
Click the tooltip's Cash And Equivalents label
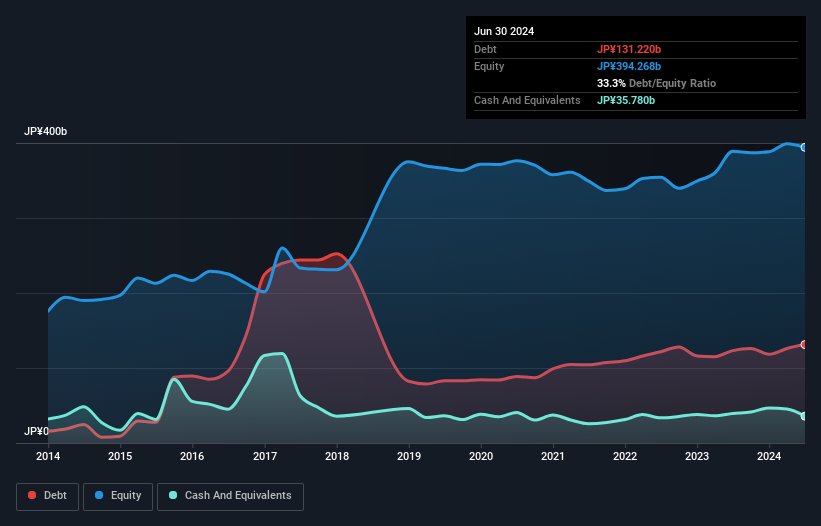pyautogui.click(x=527, y=100)
